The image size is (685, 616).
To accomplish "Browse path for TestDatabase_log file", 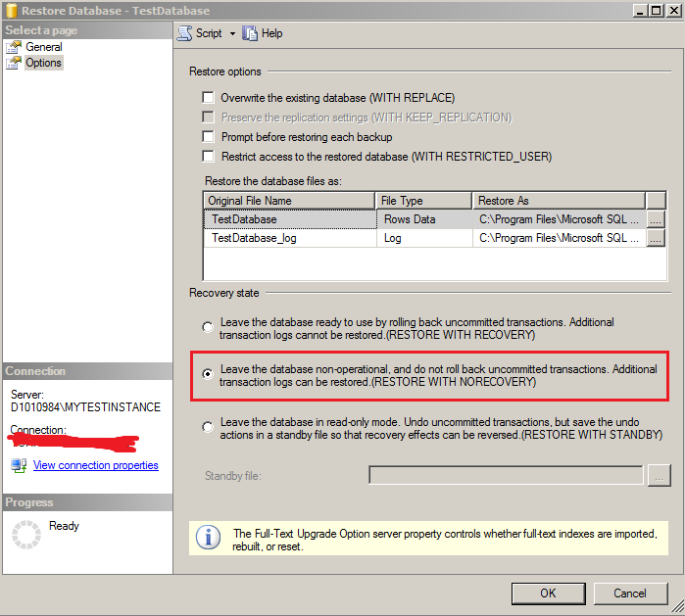I will 656,238.
